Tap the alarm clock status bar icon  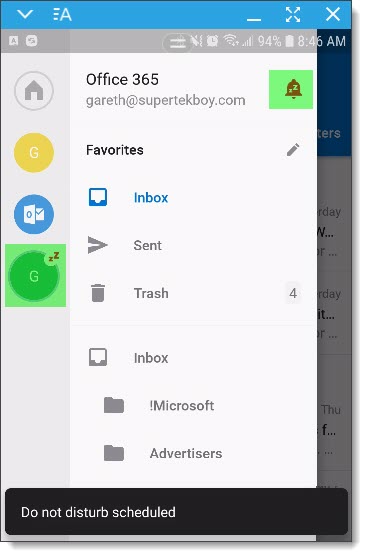tap(212, 41)
